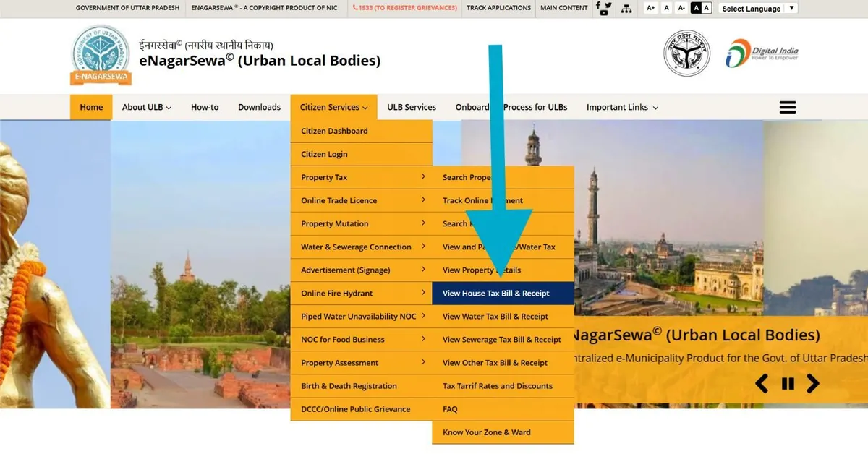Expand the Important Links menu
Image resolution: width=868 pixels, height=454 pixels.
[x=622, y=107]
